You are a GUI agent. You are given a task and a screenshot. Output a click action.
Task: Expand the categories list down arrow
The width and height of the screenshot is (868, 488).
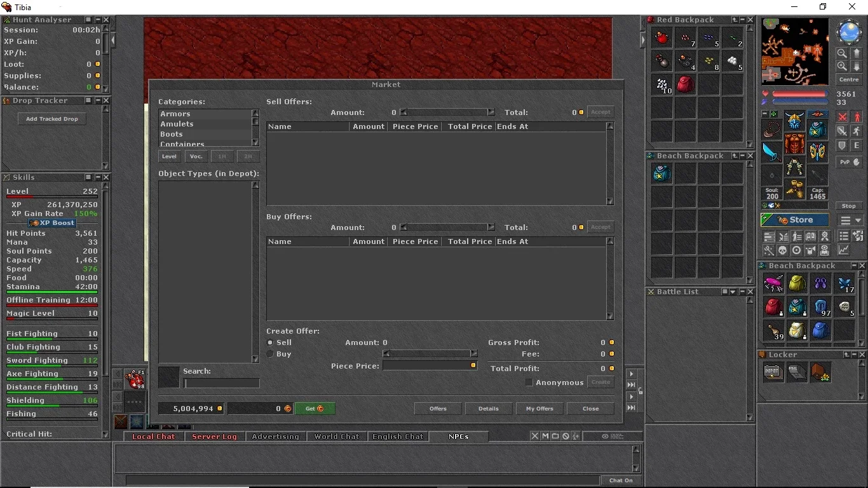tap(255, 143)
